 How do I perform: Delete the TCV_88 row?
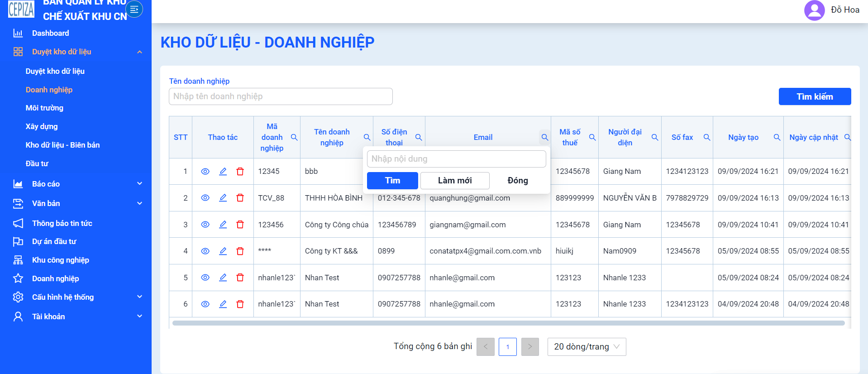point(240,198)
